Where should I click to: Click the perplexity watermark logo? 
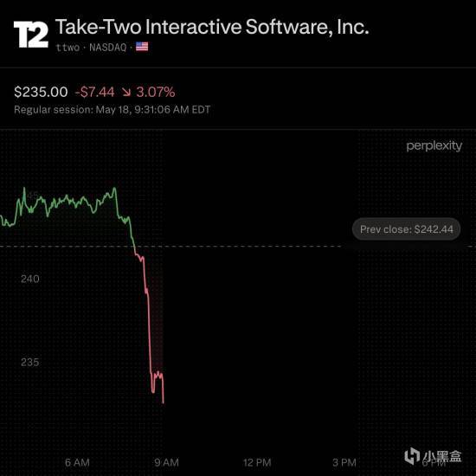(x=434, y=146)
